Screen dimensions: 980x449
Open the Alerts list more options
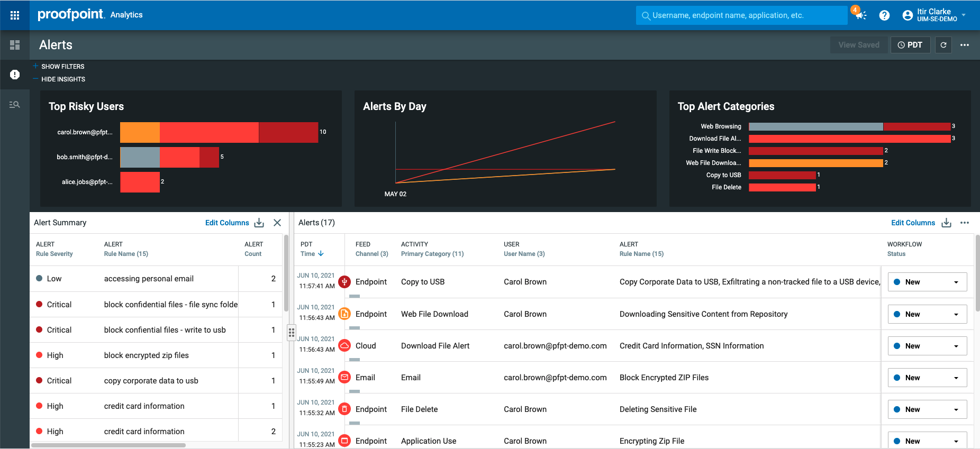coord(965,223)
